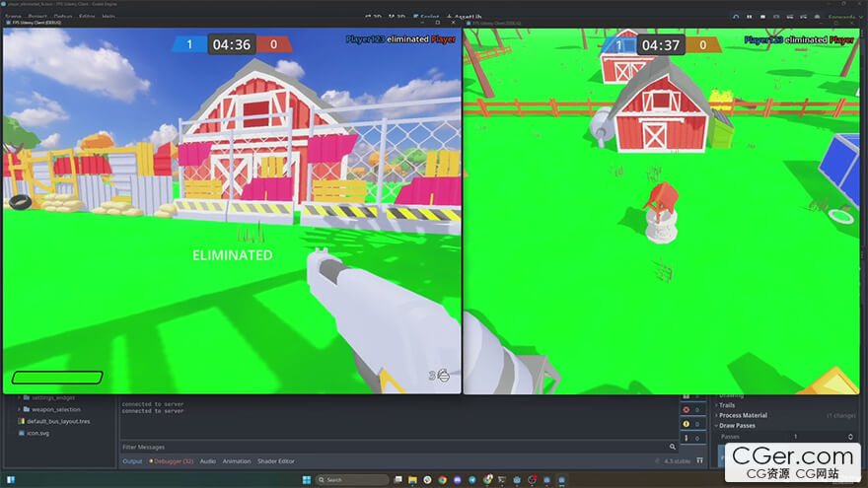Viewport: 868px width, 488px height.
Task: Switch to the Debugger tab
Action: click(171, 461)
